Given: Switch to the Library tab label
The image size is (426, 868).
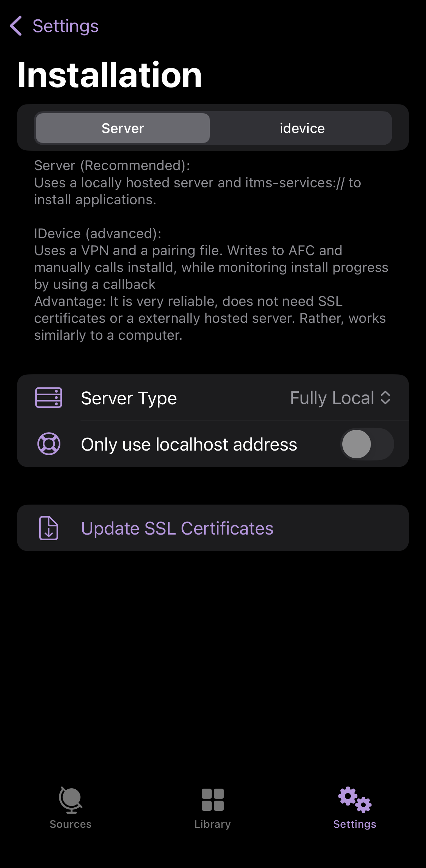Looking at the screenshot, I should (x=213, y=824).
